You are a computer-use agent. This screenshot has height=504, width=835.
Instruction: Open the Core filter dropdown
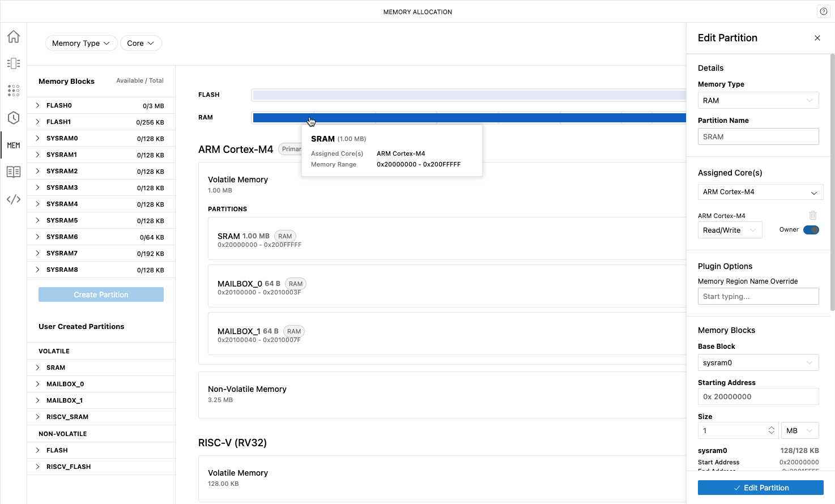[x=140, y=43]
